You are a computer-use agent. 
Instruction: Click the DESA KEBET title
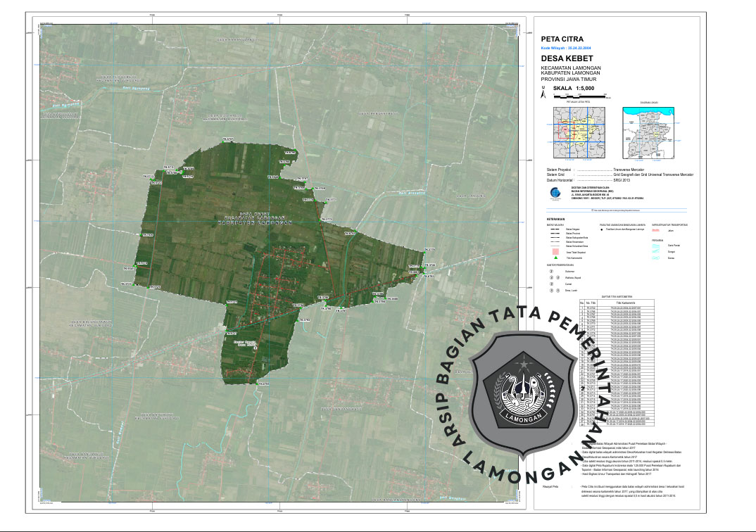[566, 58]
